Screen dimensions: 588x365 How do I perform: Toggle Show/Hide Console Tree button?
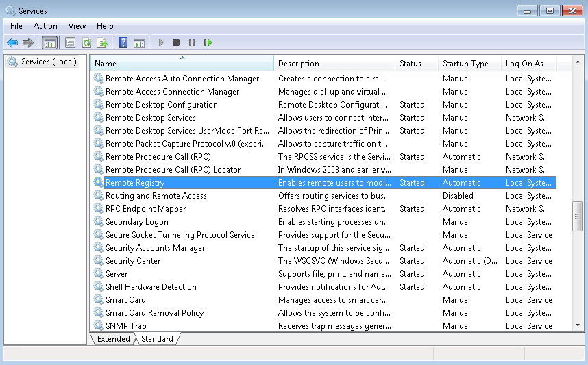point(50,42)
